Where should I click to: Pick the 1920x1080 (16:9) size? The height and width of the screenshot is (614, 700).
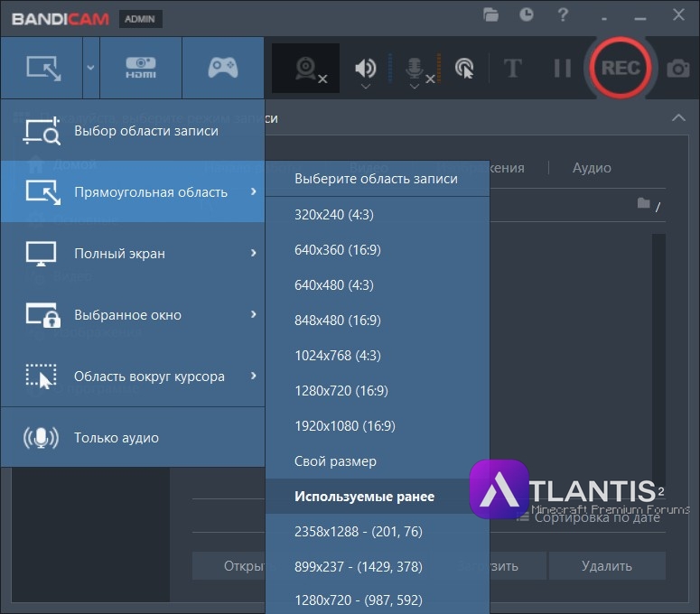(378, 426)
